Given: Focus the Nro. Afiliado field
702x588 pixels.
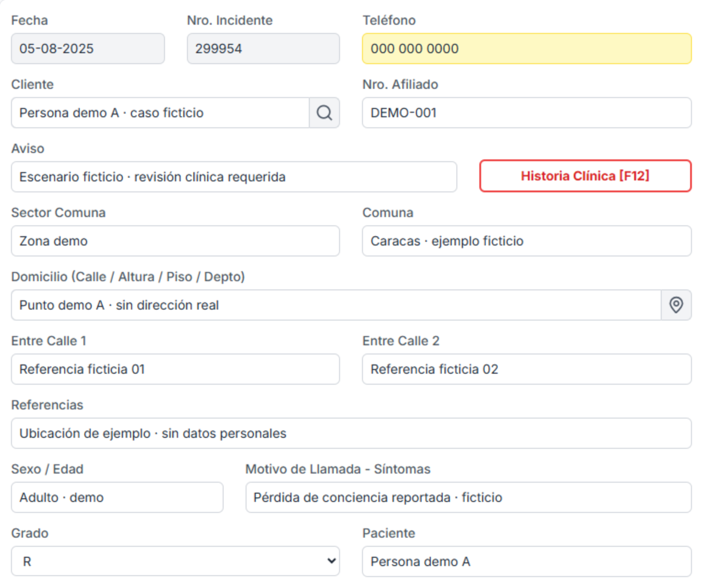Looking at the screenshot, I should tap(527, 113).
